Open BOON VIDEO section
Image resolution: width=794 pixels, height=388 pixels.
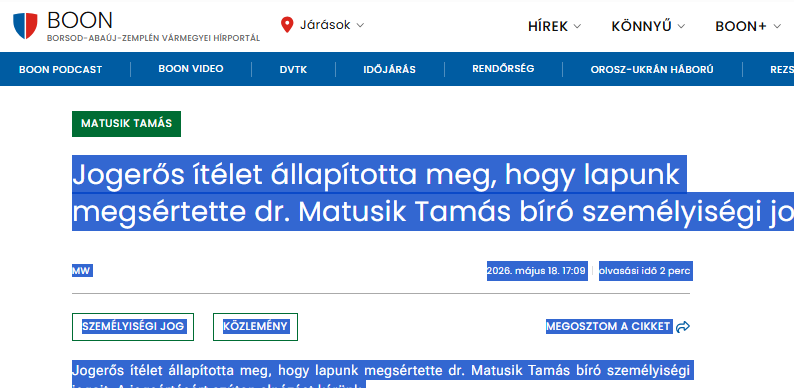pos(191,69)
